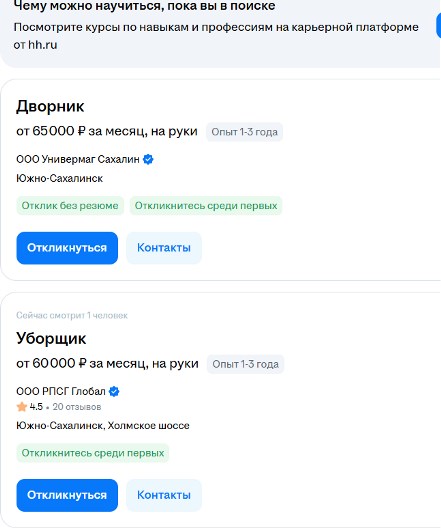441x530 pixels.
Task: Click the Отклик без резюме tag
Action: pos(70,206)
